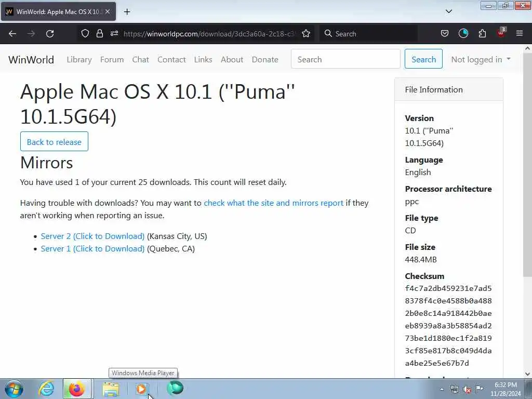Open the Extensions puzzle icon

pyautogui.click(x=482, y=33)
